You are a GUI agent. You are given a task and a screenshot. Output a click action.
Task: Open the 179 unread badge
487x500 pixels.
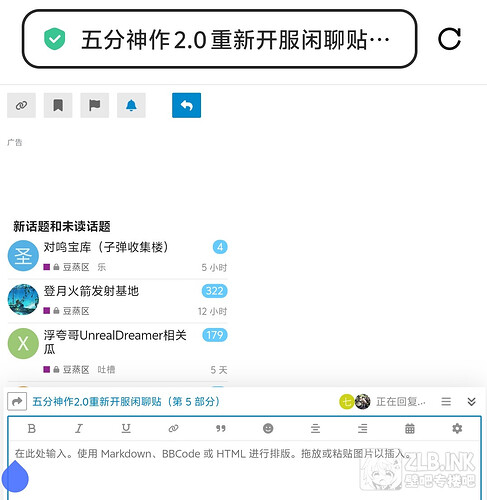click(x=215, y=335)
